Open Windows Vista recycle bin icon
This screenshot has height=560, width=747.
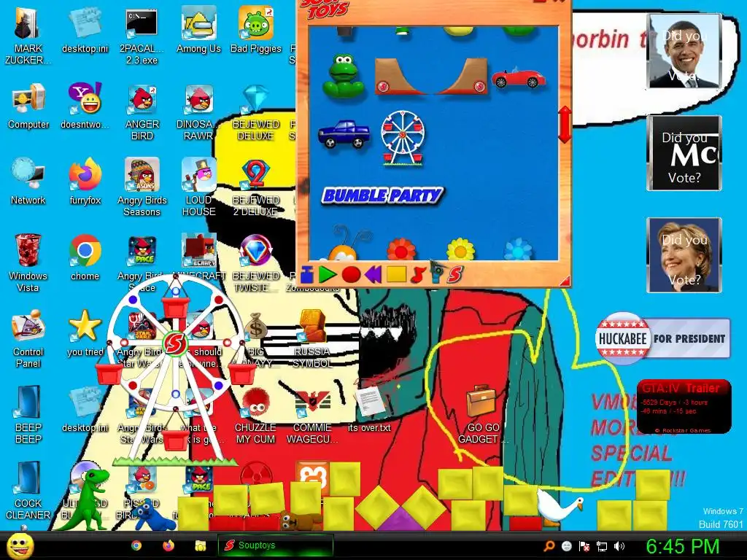[28, 262]
